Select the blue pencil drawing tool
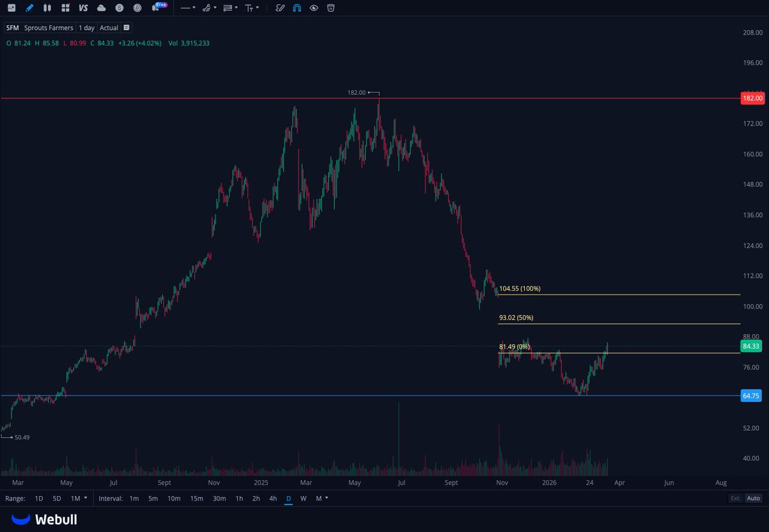769x532 pixels. (x=29, y=8)
